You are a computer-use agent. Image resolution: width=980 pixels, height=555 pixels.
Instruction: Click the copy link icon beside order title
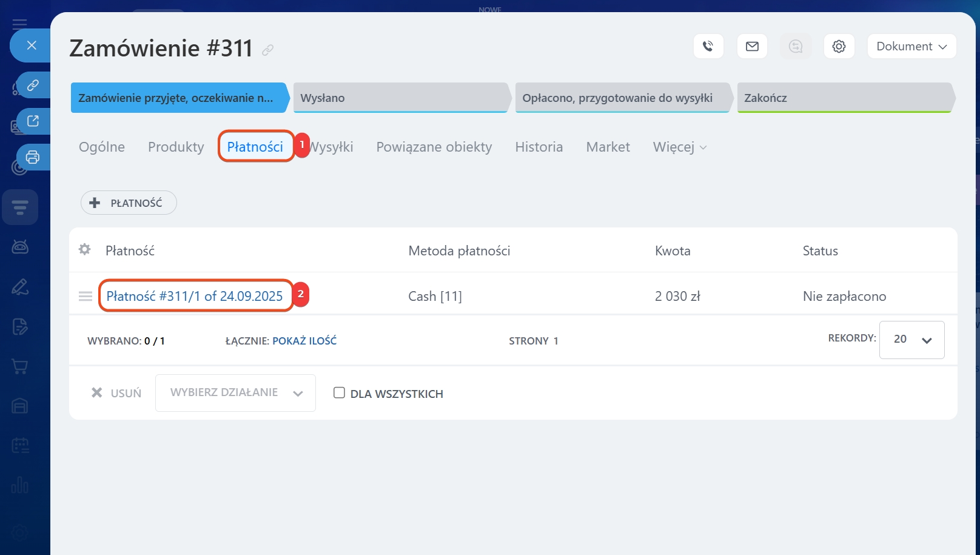pos(267,50)
